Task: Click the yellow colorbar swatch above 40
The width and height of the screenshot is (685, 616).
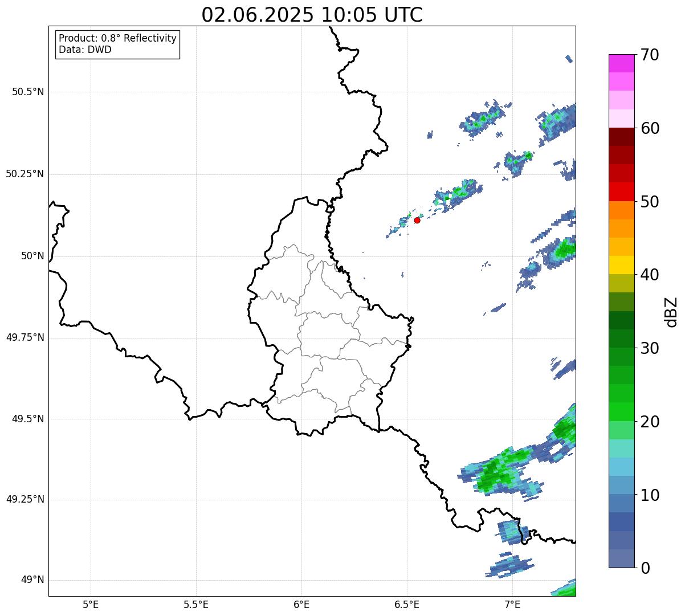Action: click(621, 265)
